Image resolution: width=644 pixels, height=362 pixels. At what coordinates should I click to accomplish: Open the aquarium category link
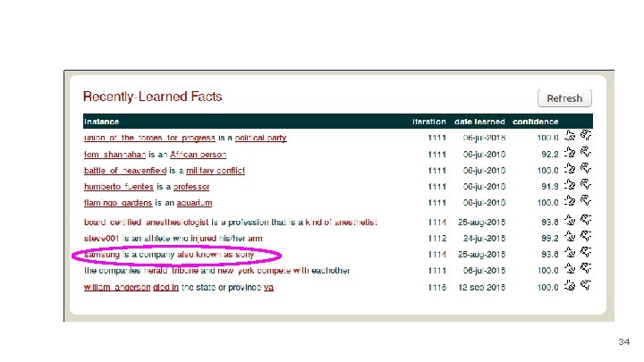[195, 203]
